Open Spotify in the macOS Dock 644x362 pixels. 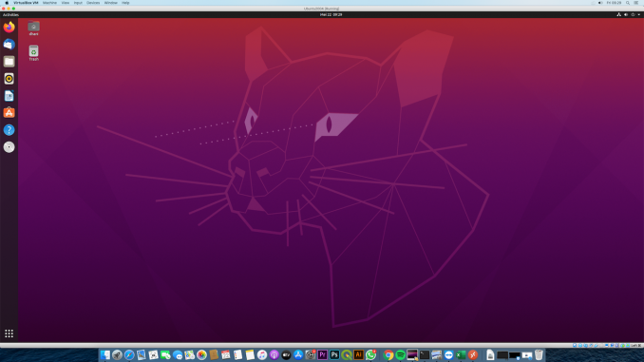[401, 355]
